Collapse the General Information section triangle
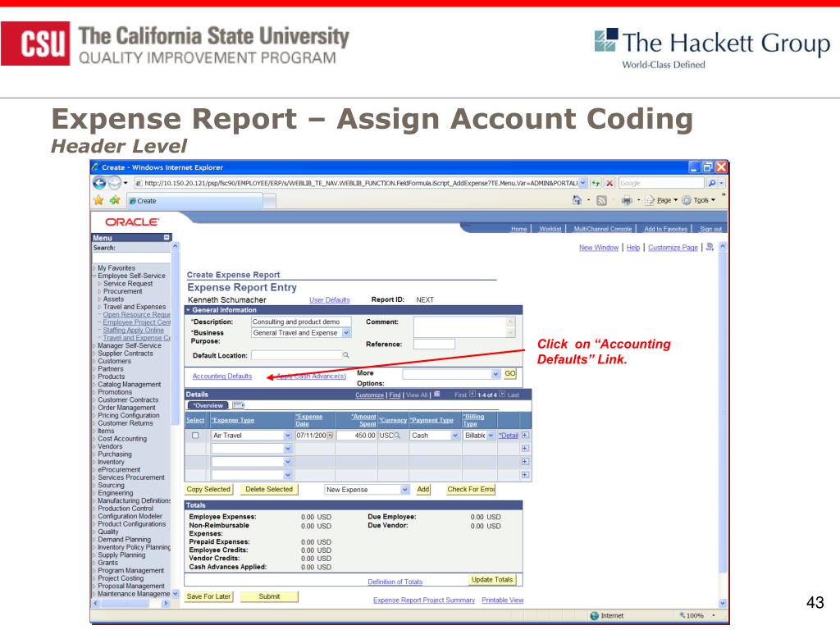This screenshot has width=840, height=630. click(188, 310)
